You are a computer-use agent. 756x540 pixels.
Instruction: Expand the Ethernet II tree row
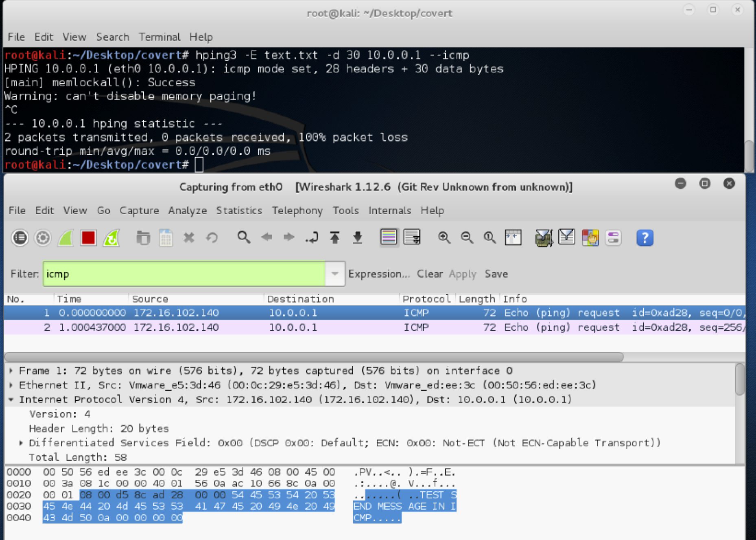pyautogui.click(x=11, y=385)
